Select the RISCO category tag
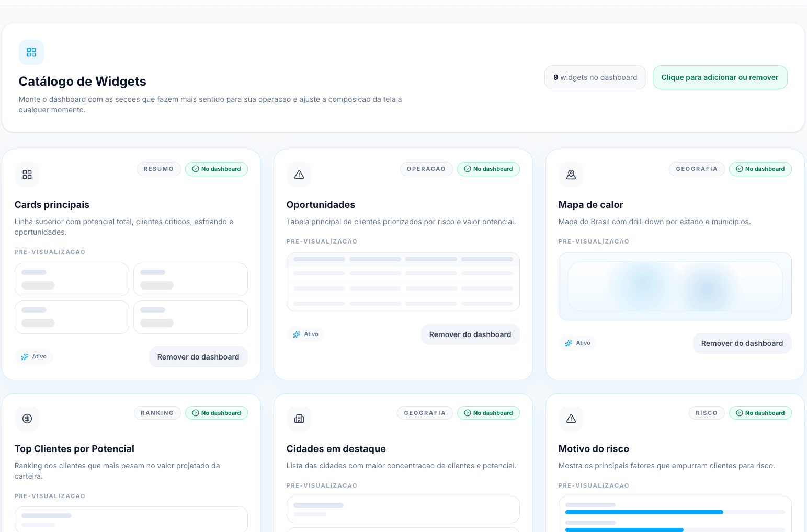The width and height of the screenshot is (807, 532). tap(707, 413)
